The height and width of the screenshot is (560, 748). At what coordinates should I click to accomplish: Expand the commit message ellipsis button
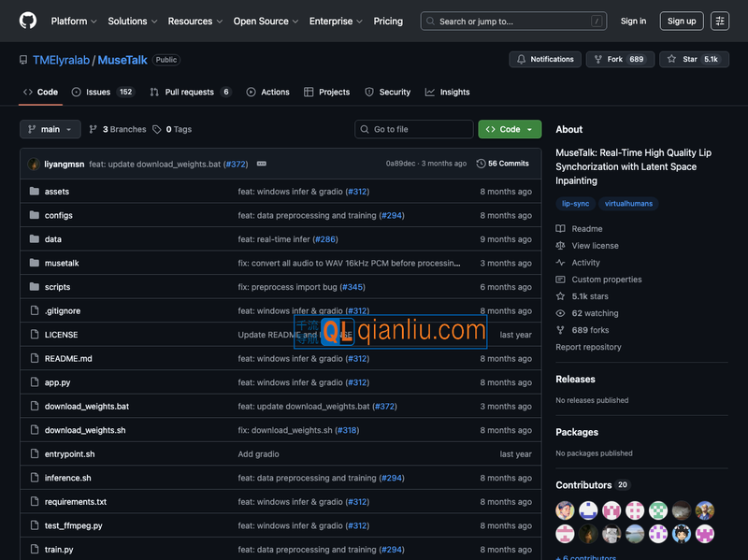(x=262, y=164)
